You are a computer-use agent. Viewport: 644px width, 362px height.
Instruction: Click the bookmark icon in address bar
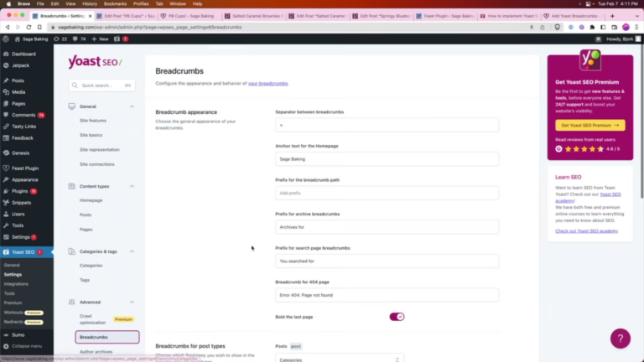(x=39, y=27)
